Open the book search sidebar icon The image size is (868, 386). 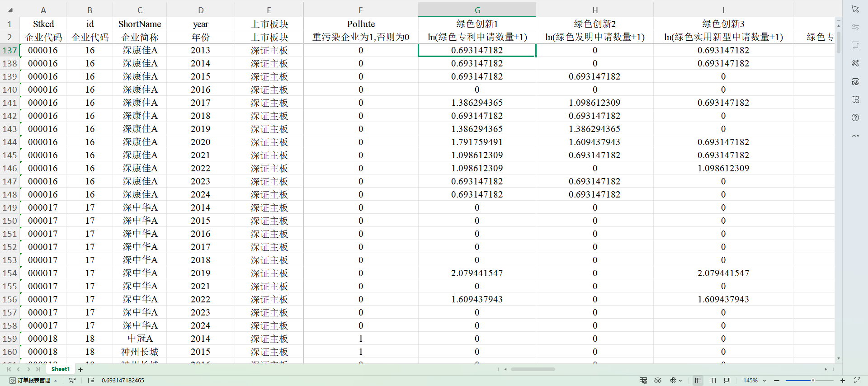[x=855, y=99]
